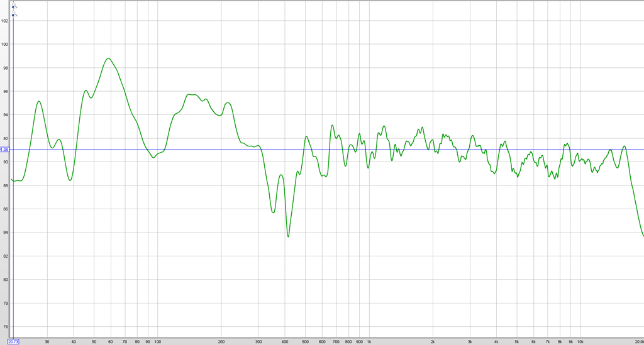Click the 91.06 dB level cursor readout

click(x=4, y=149)
